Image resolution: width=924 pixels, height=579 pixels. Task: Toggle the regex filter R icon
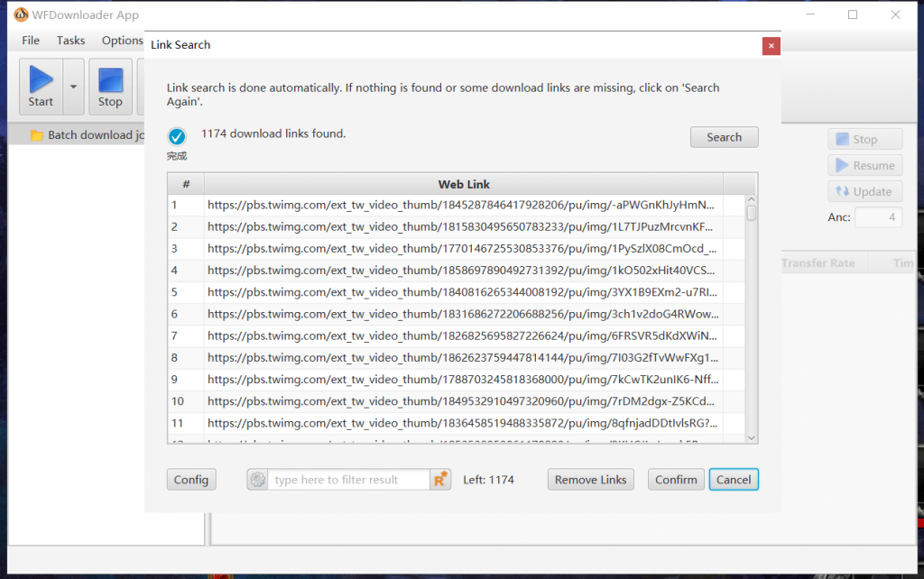click(440, 480)
